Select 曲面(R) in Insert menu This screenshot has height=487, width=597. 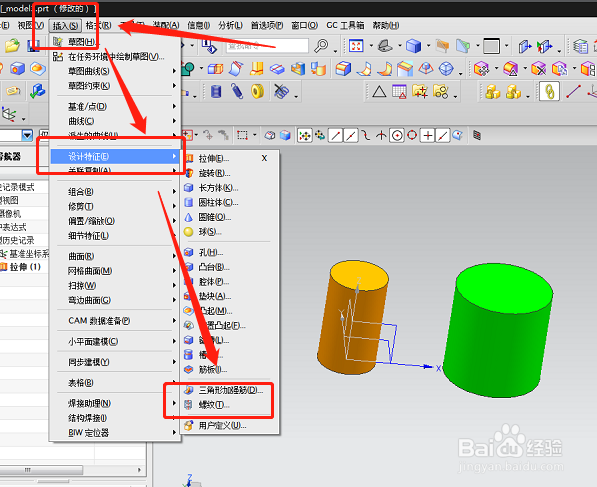tap(114, 256)
